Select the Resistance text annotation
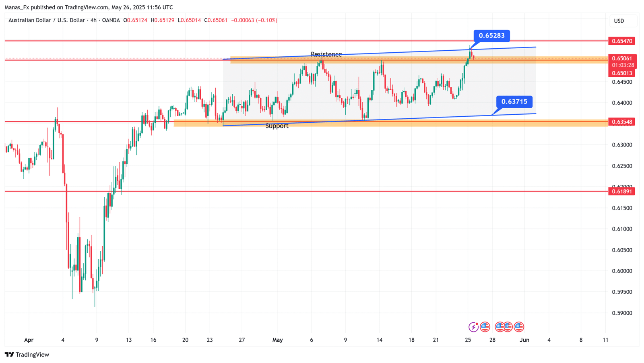This screenshot has height=363, width=644. (326, 54)
